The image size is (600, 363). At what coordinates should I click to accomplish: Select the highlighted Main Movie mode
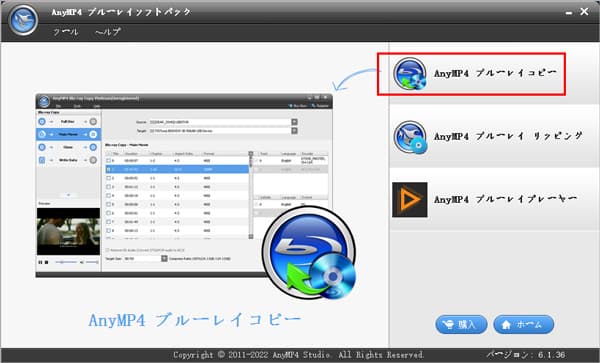click(68, 134)
